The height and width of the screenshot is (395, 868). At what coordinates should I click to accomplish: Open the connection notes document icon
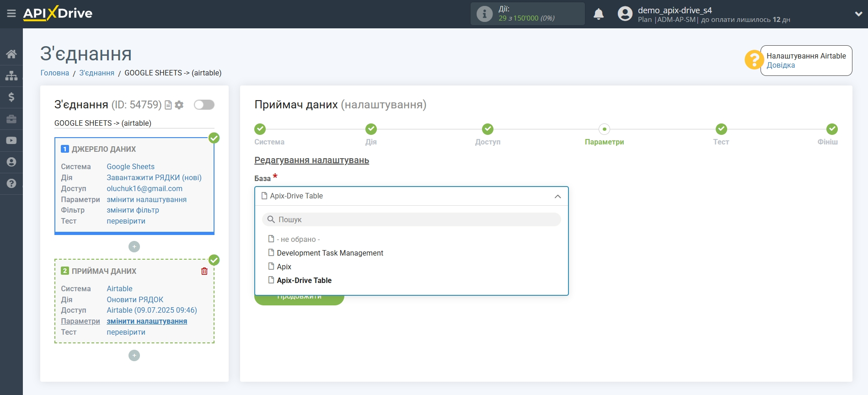coord(168,105)
